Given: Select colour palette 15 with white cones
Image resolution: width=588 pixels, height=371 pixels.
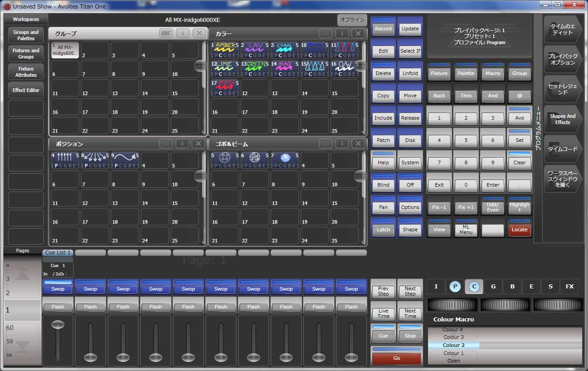Looking at the screenshot, I should pyautogui.click(x=315, y=69).
